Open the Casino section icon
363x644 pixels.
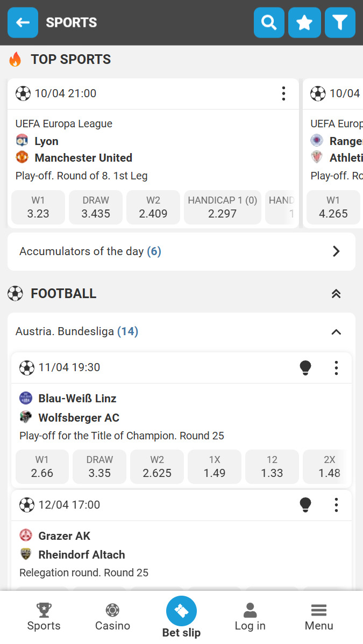pos(112,610)
